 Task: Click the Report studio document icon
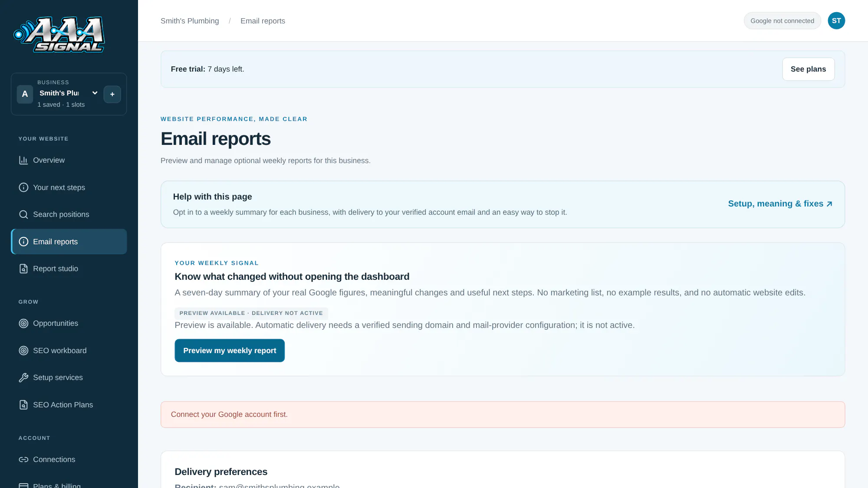[x=23, y=269]
